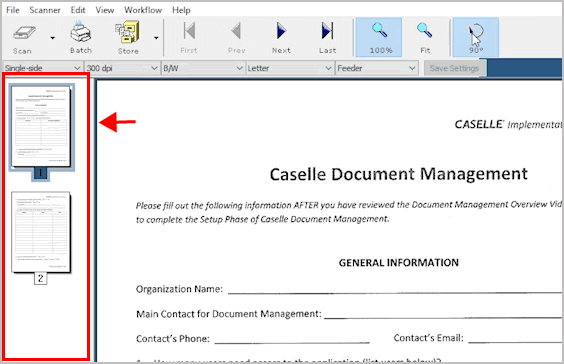This screenshot has width=564, height=364.
Task: Open the Edit menu
Action: pos(78,10)
